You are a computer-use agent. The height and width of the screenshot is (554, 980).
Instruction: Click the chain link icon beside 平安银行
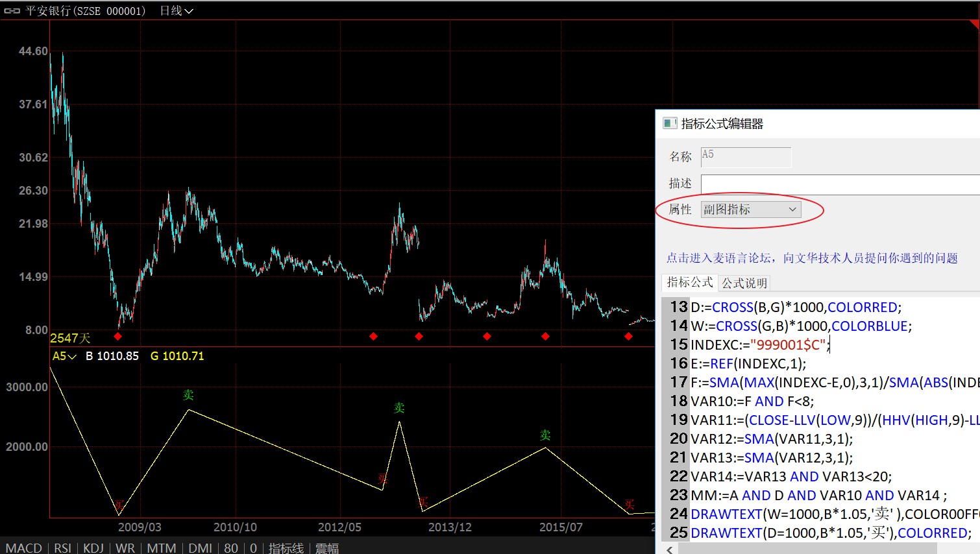point(12,11)
